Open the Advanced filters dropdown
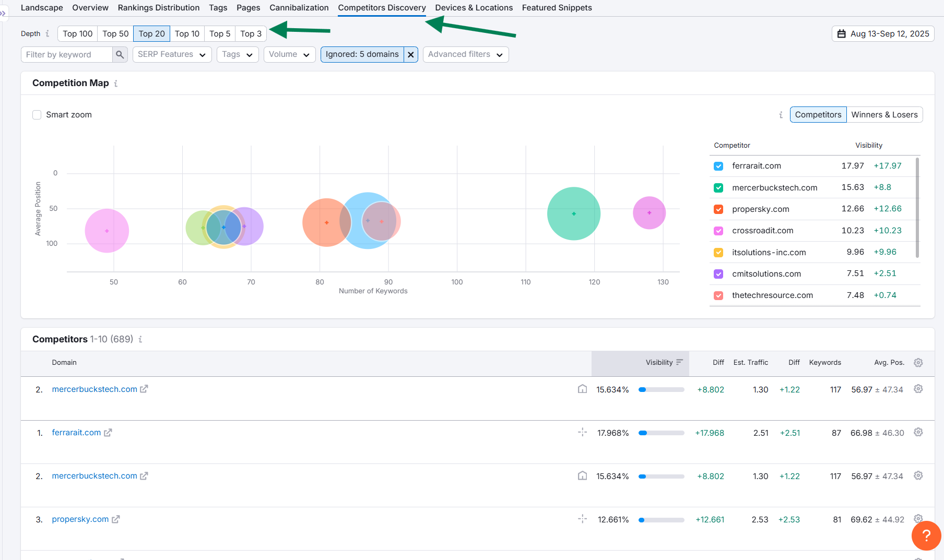The image size is (944, 560). pyautogui.click(x=465, y=54)
